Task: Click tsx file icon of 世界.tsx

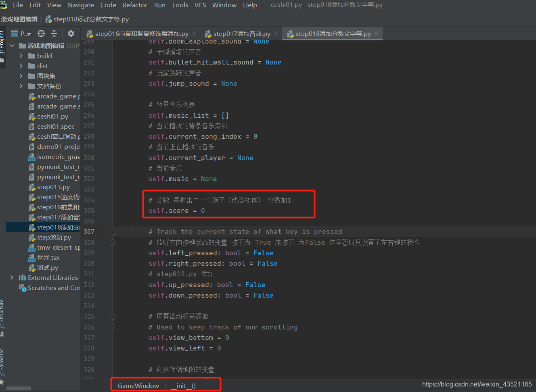Action: pyautogui.click(x=32, y=258)
